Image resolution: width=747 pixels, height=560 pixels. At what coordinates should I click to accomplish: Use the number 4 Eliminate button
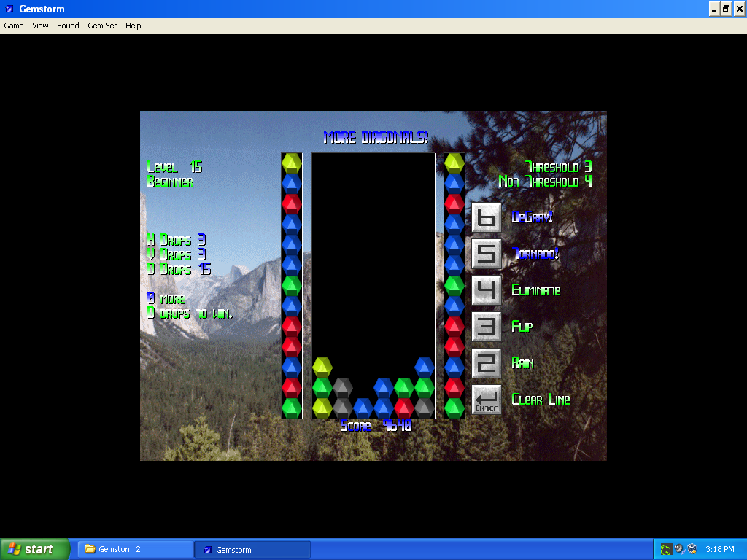click(x=487, y=290)
